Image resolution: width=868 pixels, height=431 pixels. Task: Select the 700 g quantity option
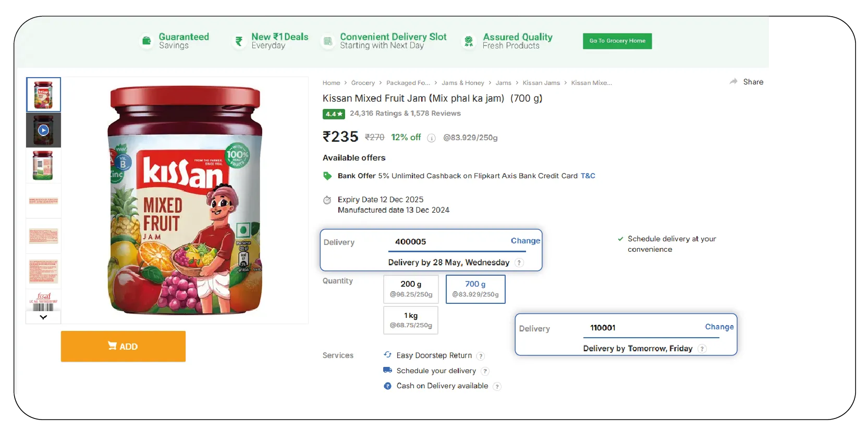pos(475,289)
